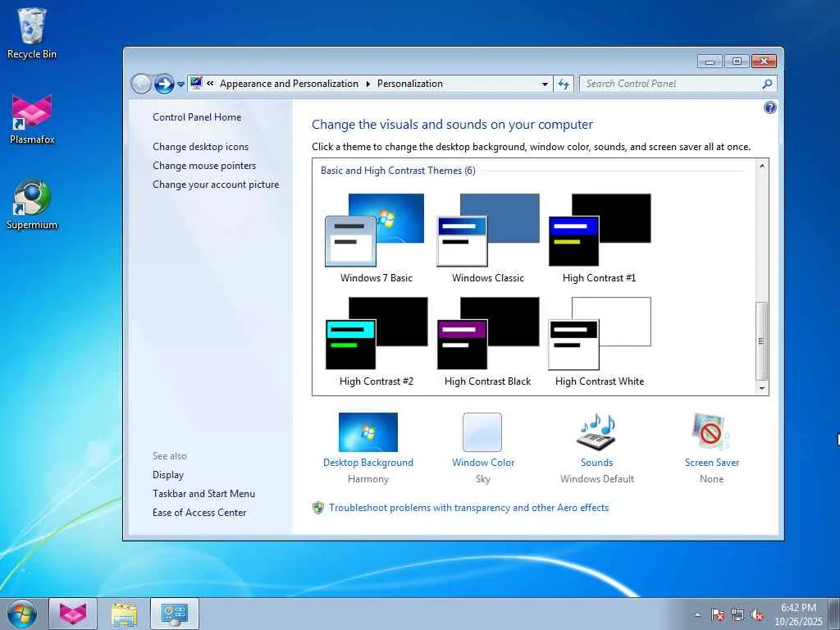Expand arrow between breadcrumb segments
Image resolution: width=840 pixels, height=630 pixels.
click(368, 84)
